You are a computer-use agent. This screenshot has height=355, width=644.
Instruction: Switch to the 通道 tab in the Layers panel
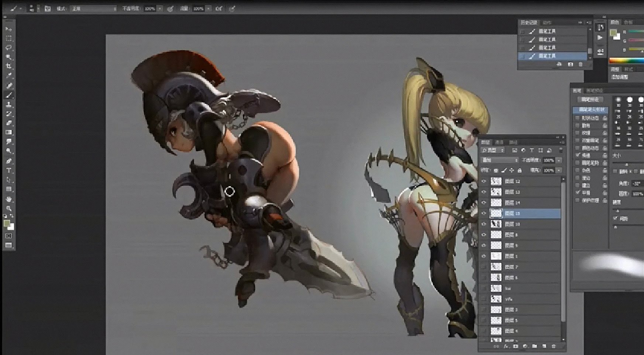point(499,142)
